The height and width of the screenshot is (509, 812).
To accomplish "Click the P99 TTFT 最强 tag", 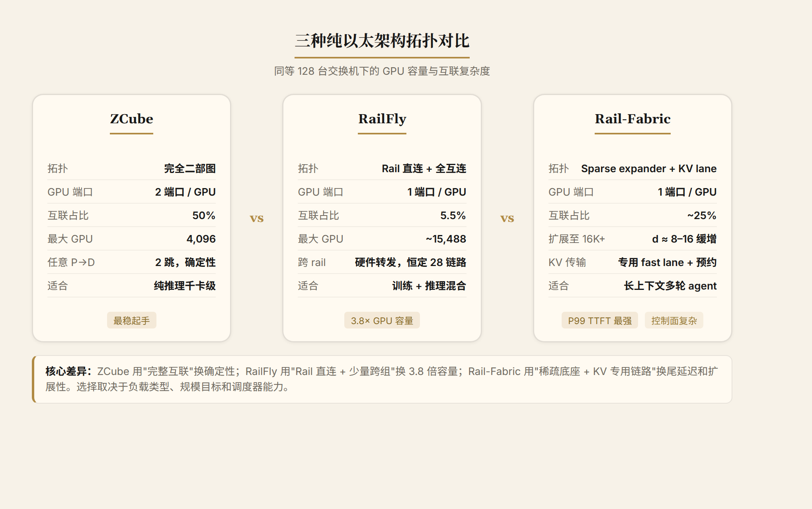I will pyautogui.click(x=600, y=321).
